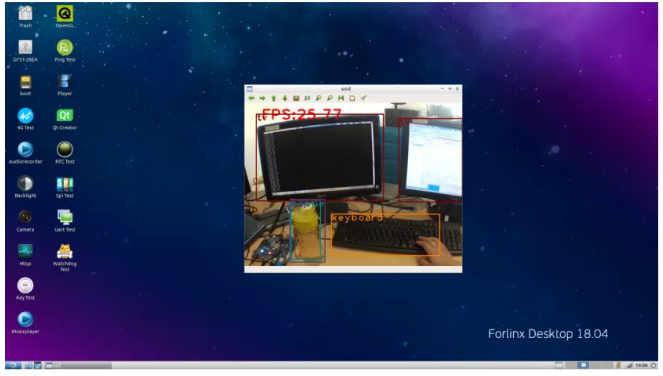663x376 pixels.
Task: Select the OpenGL desktop icon
Action: coord(65,17)
